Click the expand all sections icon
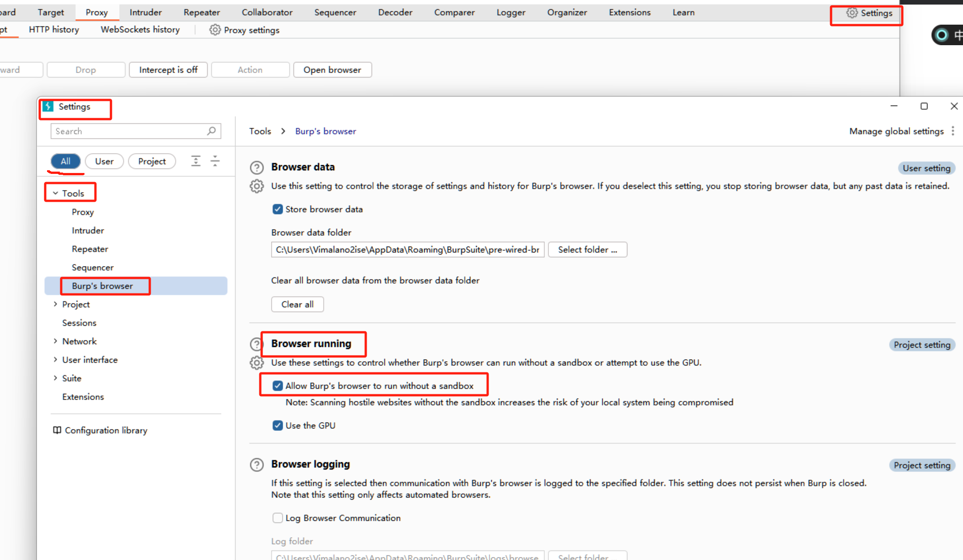The height and width of the screenshot is (560, 963). point(196,161)
